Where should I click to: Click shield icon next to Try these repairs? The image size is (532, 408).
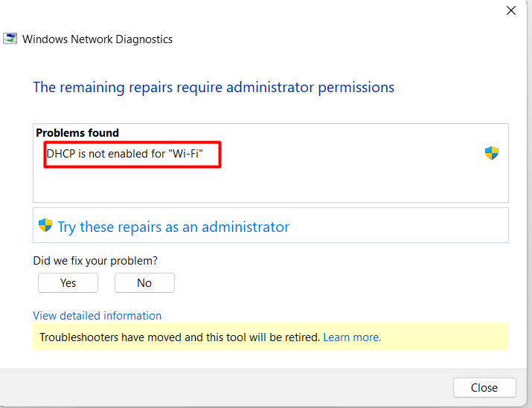click(x=45, y=225)
